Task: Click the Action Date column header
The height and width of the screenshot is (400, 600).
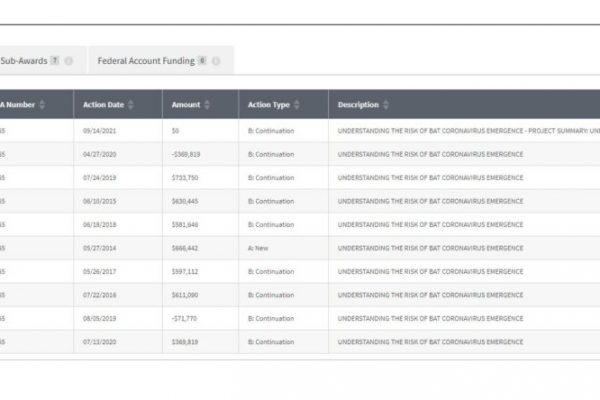Action: tap(103, 105)
